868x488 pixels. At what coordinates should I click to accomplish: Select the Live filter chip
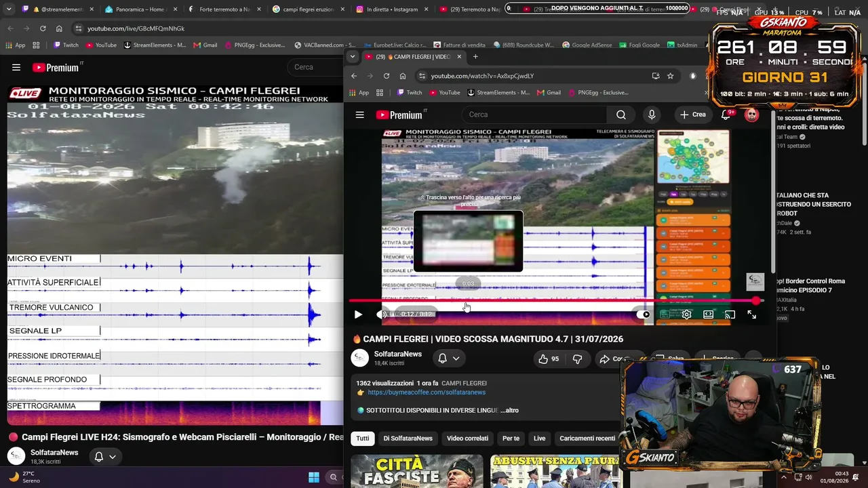point(539,439)
